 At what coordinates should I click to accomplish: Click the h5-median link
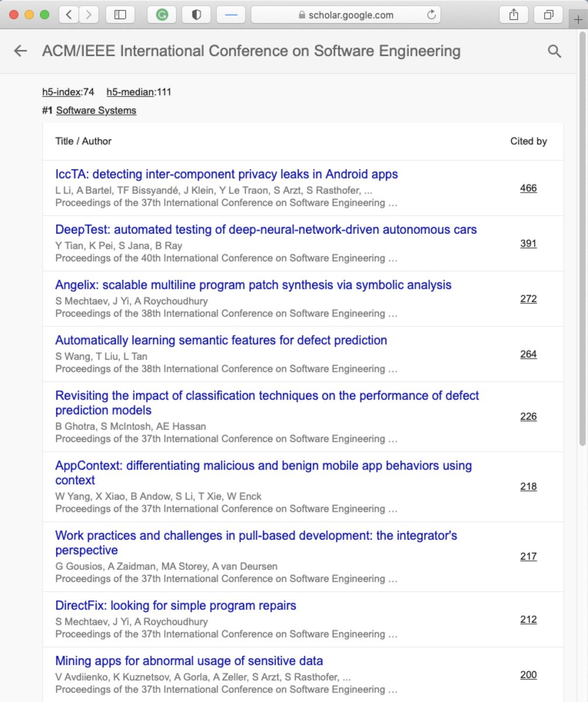[130, 92]
